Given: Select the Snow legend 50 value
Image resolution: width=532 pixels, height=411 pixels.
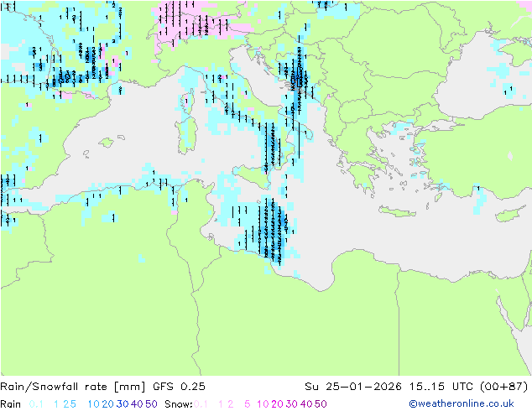Looking at the screenshot, I should click(x=321, y=404).
